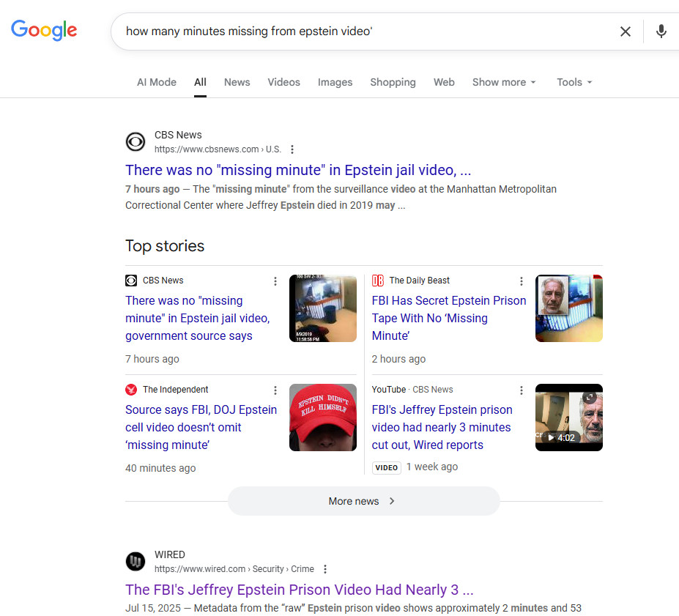Click the CBS News eye favicon in top result

pos(136,141)
